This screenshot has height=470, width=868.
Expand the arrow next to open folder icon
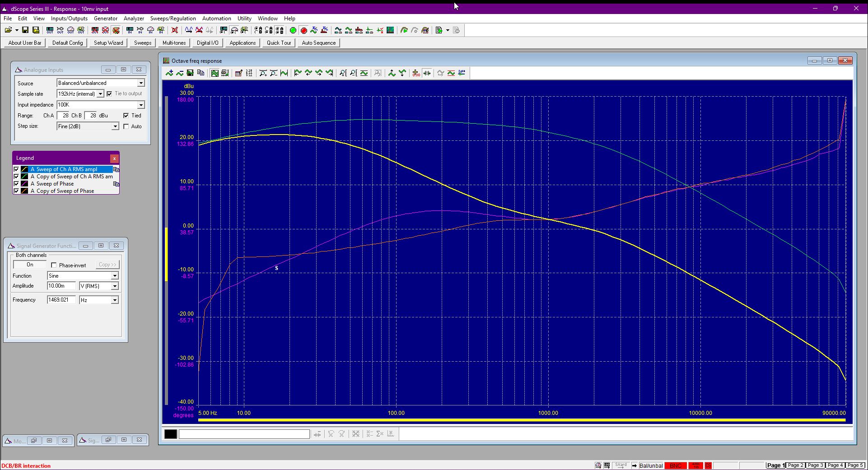[x=17, y=30]
